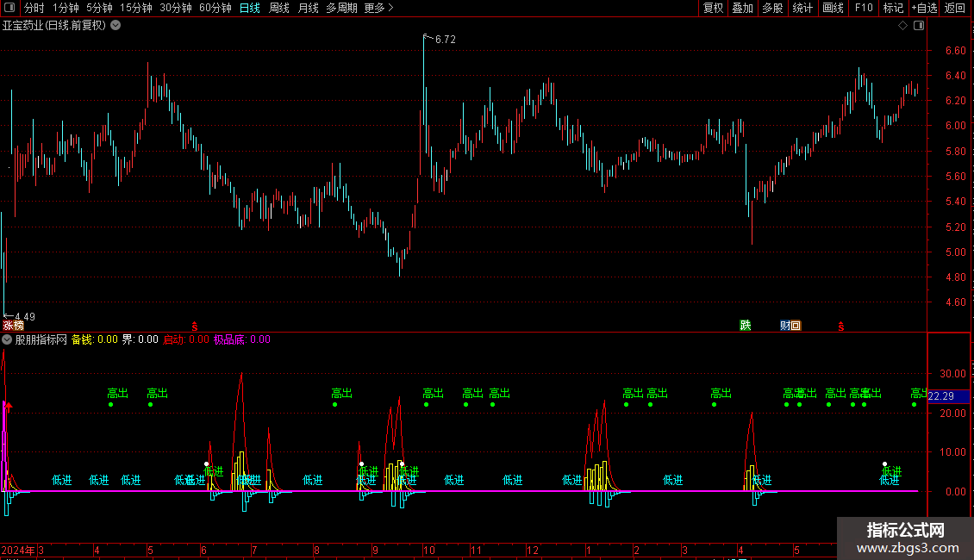974x560 pixels.
Task: Click the 界: 0.00 value
Action: coord(140,339)
